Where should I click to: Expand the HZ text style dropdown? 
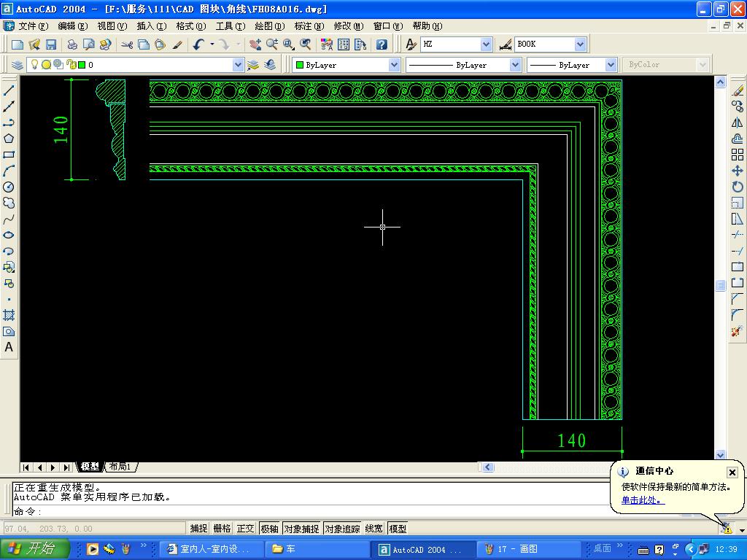pos(486,44)
